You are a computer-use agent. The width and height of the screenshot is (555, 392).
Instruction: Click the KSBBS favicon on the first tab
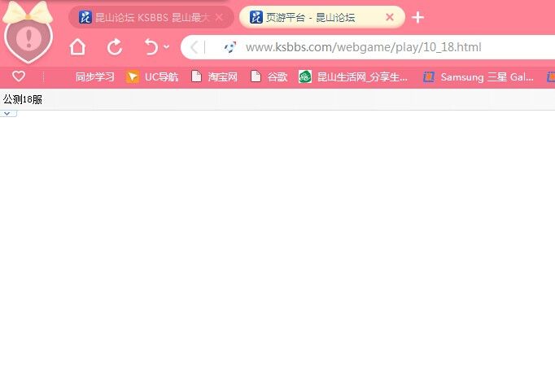[x=85, y=17]
